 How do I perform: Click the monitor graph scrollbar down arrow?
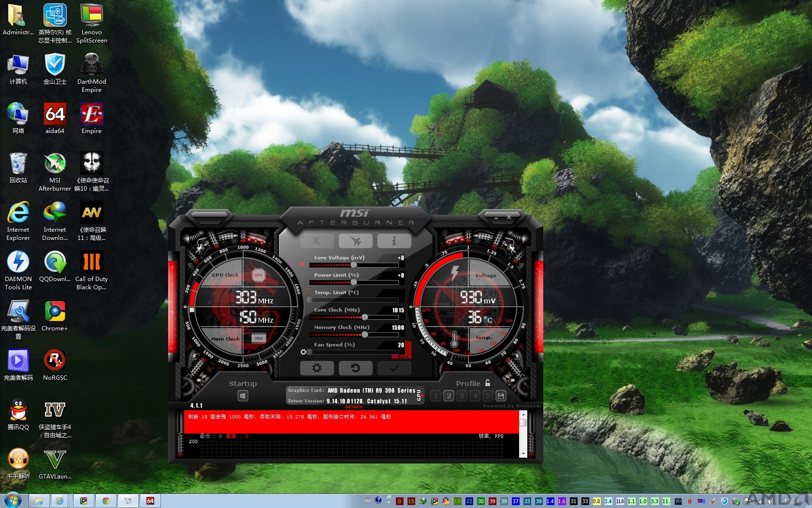(523, 454)
